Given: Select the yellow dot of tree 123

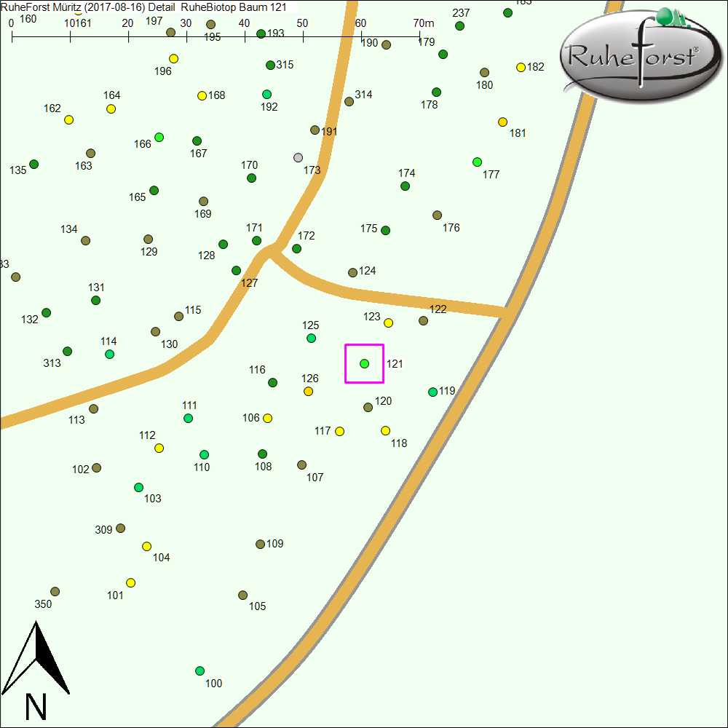Looking at the screenshot, I should 388,323.
